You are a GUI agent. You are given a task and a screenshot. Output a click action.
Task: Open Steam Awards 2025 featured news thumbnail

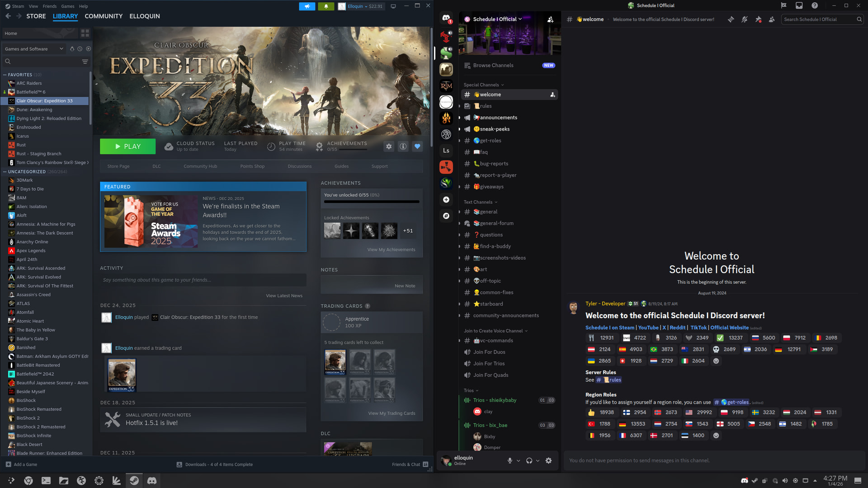click(x=151, y=221)
